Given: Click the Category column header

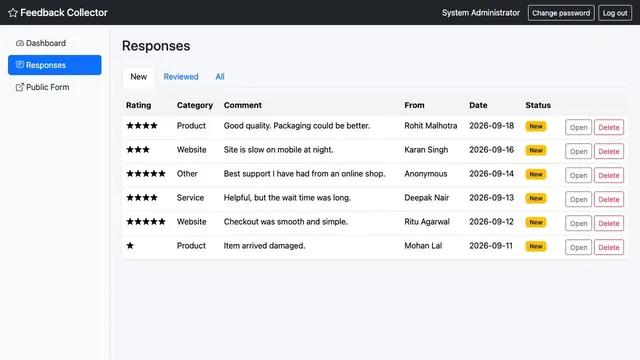Looking at the screenshot, I should pyautogui.click(x=195, y=105).
